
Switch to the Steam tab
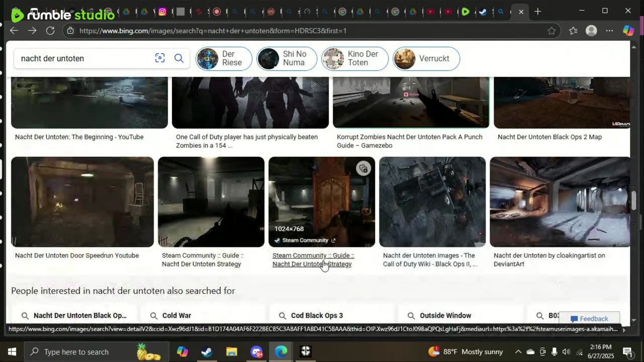coord(483,12)
